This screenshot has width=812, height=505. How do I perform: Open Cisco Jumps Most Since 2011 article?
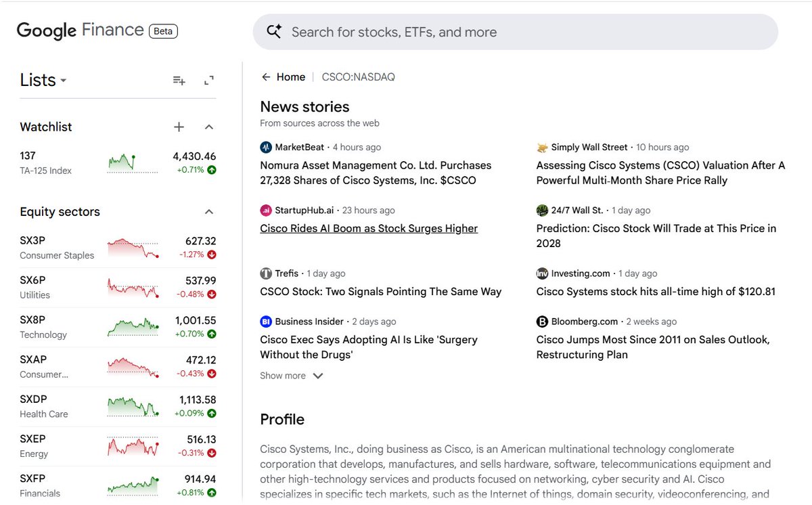[653, 347]
